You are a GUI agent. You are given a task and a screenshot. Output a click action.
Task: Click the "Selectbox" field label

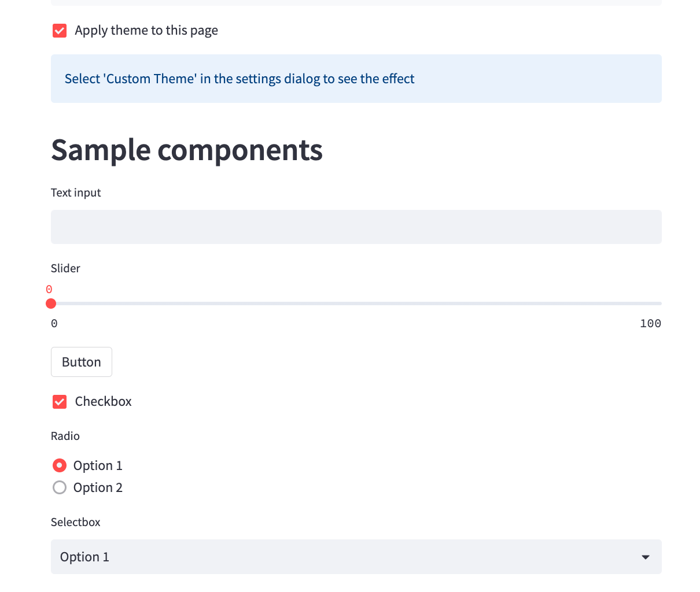click(x=76, y=522)
